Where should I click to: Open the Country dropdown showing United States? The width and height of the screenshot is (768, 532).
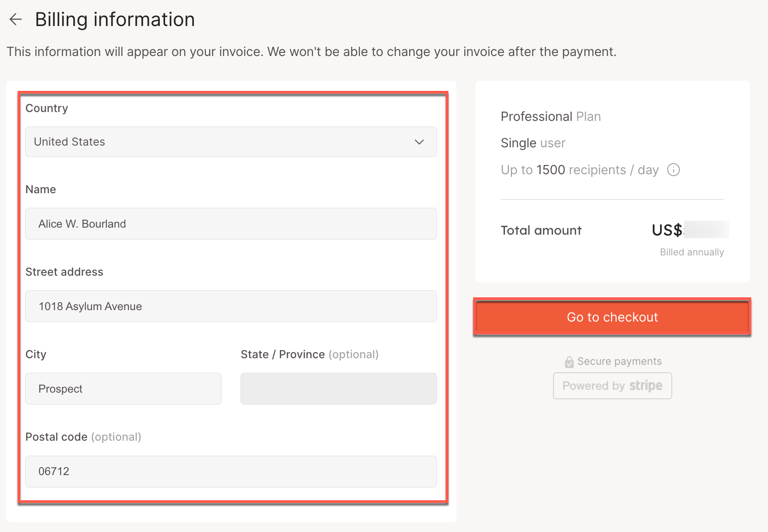[231, 142]
